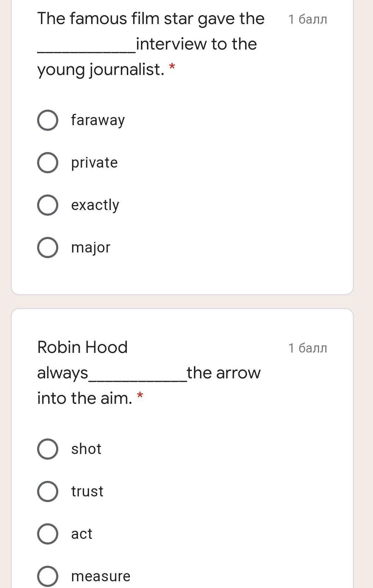Click the 'faraway' answer label text
The width and height of the screenshot is (373, 588).
click(98, 120)
